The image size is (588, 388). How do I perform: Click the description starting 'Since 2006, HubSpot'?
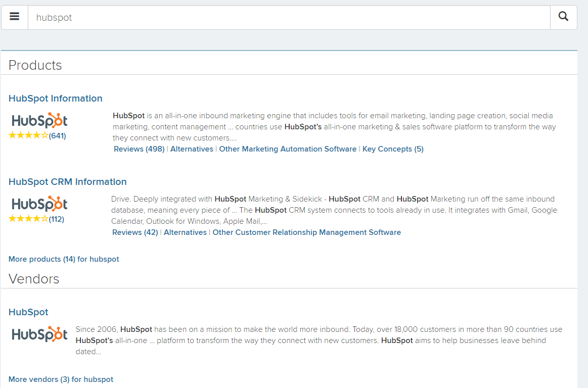[x=319, y=341]
